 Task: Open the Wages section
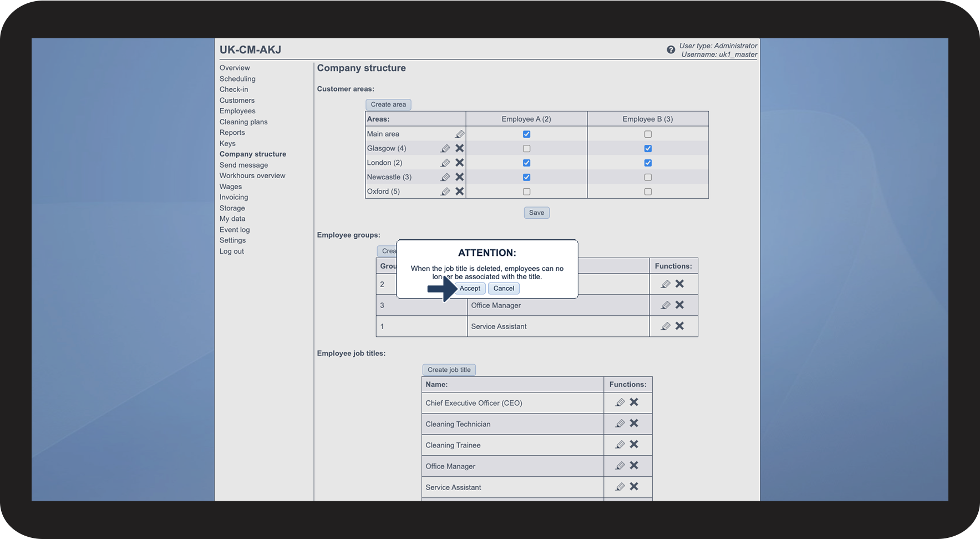click(231, 187)
